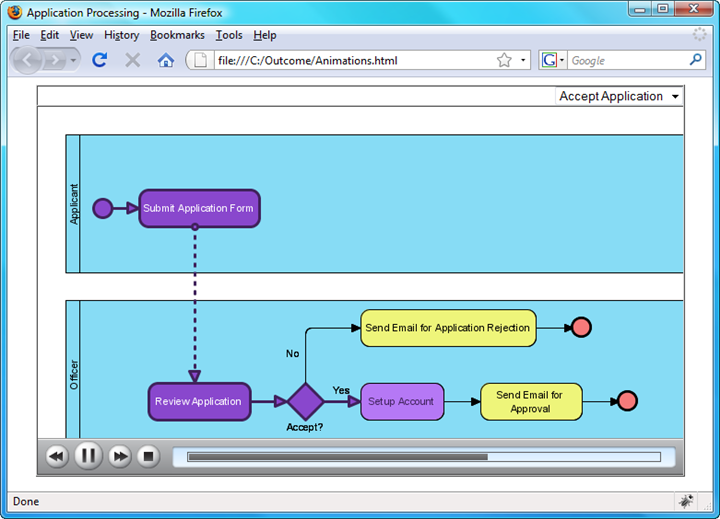Stop the animation playback

coord(148,456)
